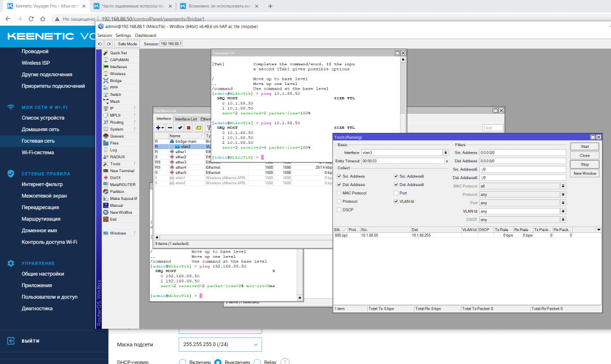Switch to the second browser tab

click(134, 6)
